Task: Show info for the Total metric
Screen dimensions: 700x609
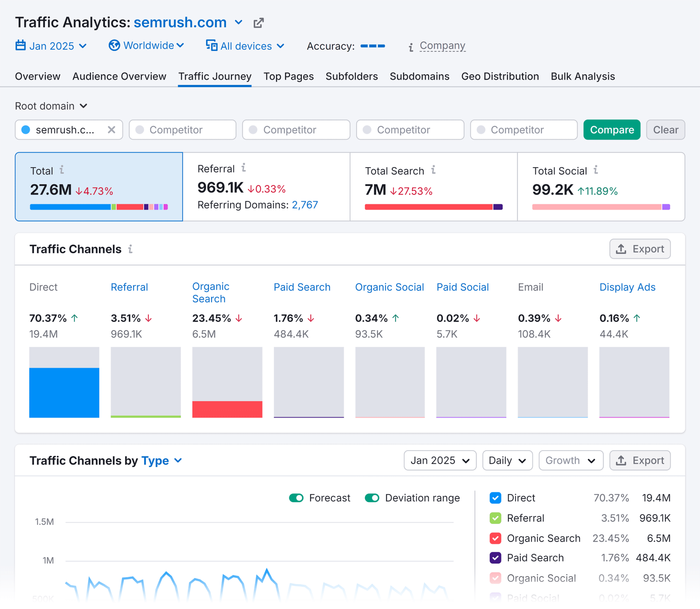Action: pyautogui.click(x=62, y=170)
